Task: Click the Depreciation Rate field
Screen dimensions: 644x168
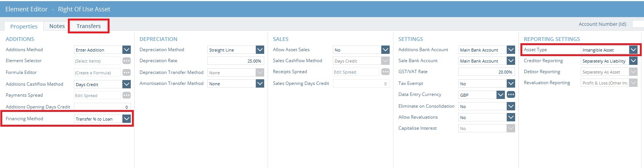Action: point(235,61)
